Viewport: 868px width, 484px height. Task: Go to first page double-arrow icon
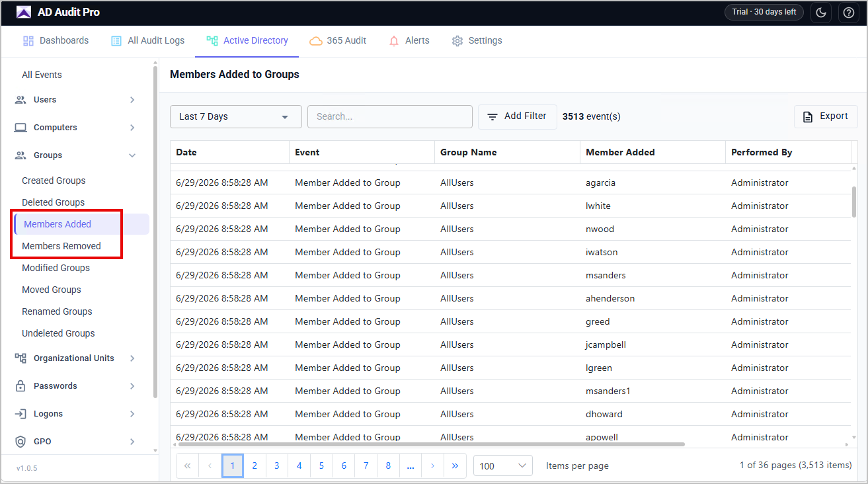pos(187,465)
